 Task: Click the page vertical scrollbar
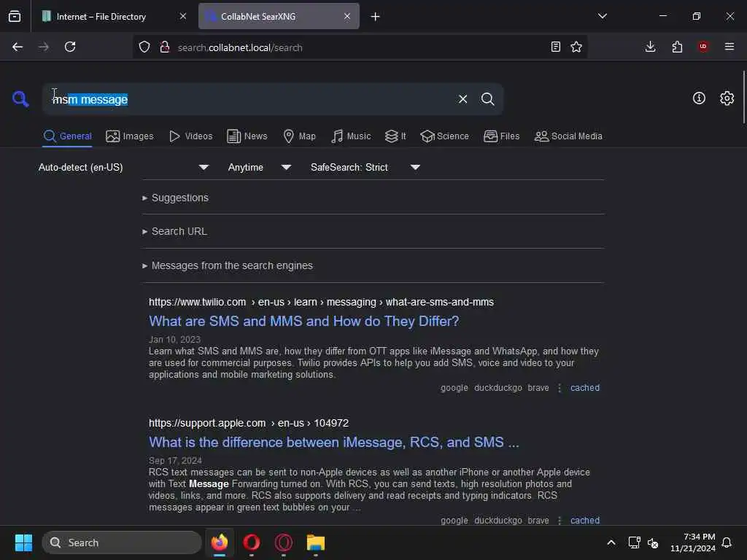pos(743,97)
